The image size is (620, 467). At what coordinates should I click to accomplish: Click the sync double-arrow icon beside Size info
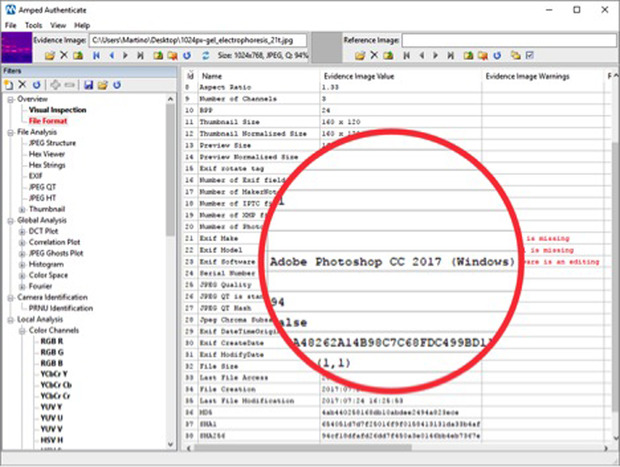tap(205, 55)
